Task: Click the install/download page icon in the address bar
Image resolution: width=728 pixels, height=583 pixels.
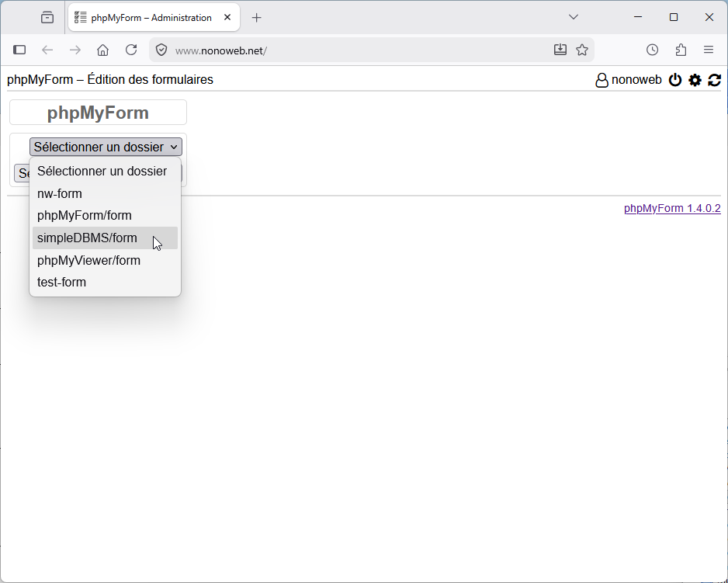Action: (560, 50)
